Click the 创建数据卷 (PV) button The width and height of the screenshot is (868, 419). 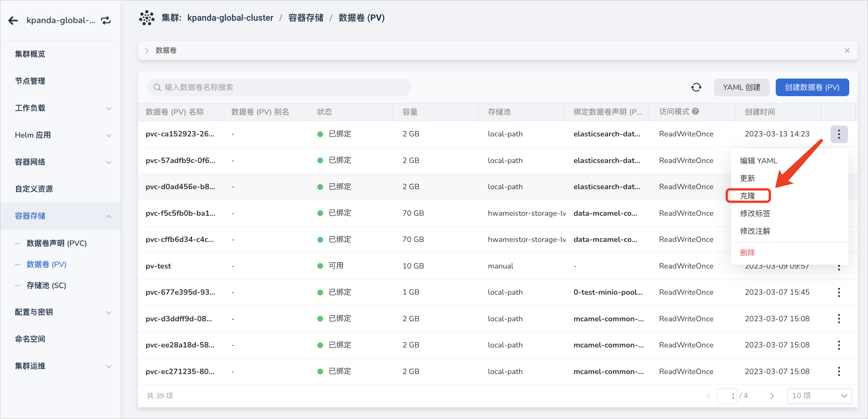point(812,87)
